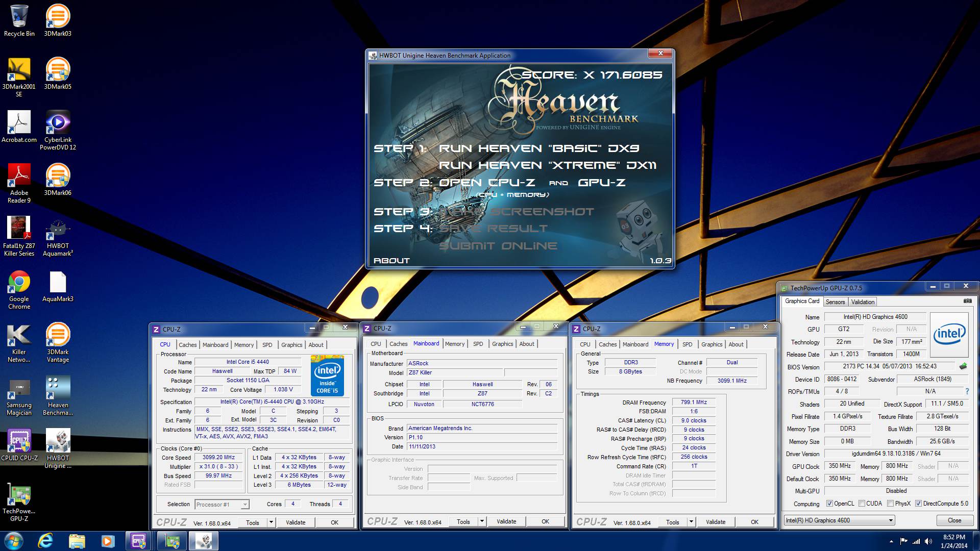Toggle the PhysX checkbox in GPU-Z
The image size is (980, 551).
(890, 504)
